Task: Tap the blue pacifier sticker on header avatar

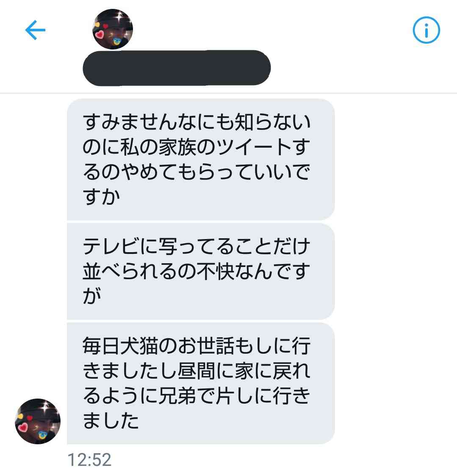Action: coord(116,41)
